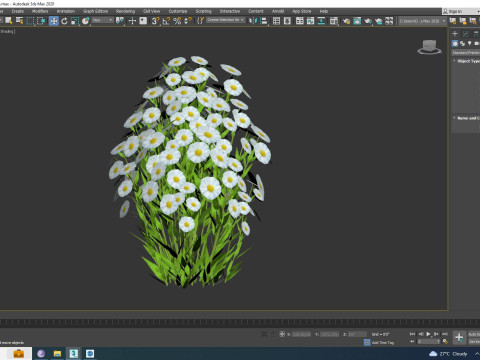This screenshot has height=360, width=480.
Task: Click Mirror tool icon
Action: tap(253, 21)
